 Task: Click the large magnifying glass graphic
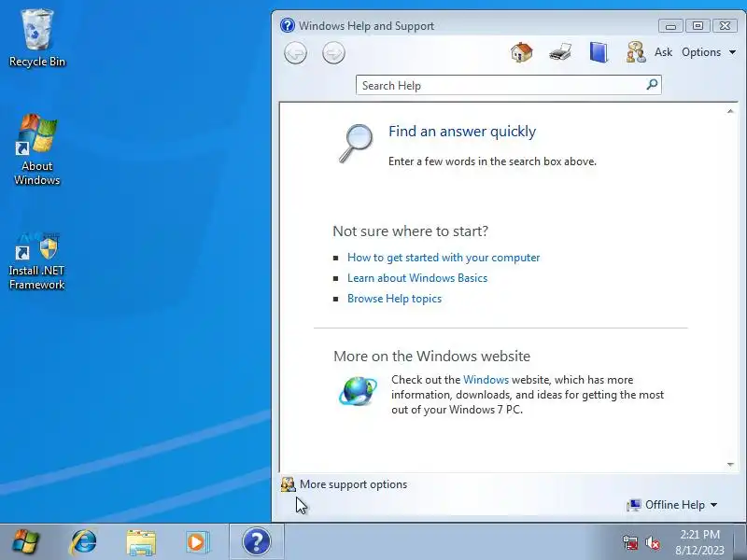pyautogui.click(x=356, y=144)
